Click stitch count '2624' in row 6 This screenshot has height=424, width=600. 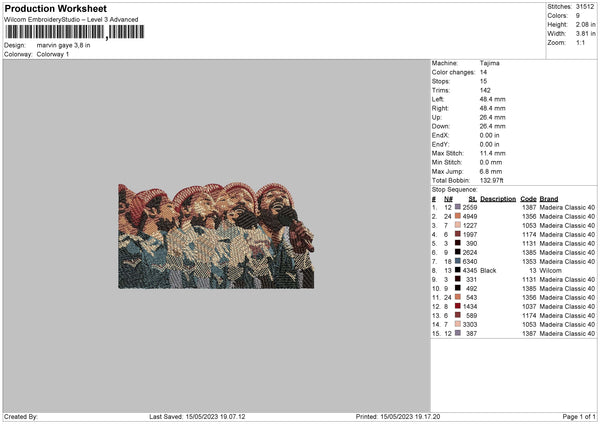(470, 253)
